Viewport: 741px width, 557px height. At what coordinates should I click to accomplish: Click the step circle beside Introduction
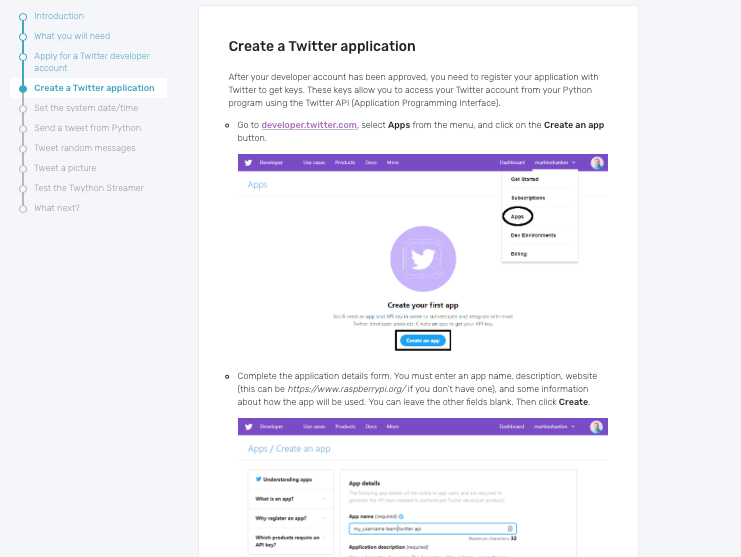[23, 16]
